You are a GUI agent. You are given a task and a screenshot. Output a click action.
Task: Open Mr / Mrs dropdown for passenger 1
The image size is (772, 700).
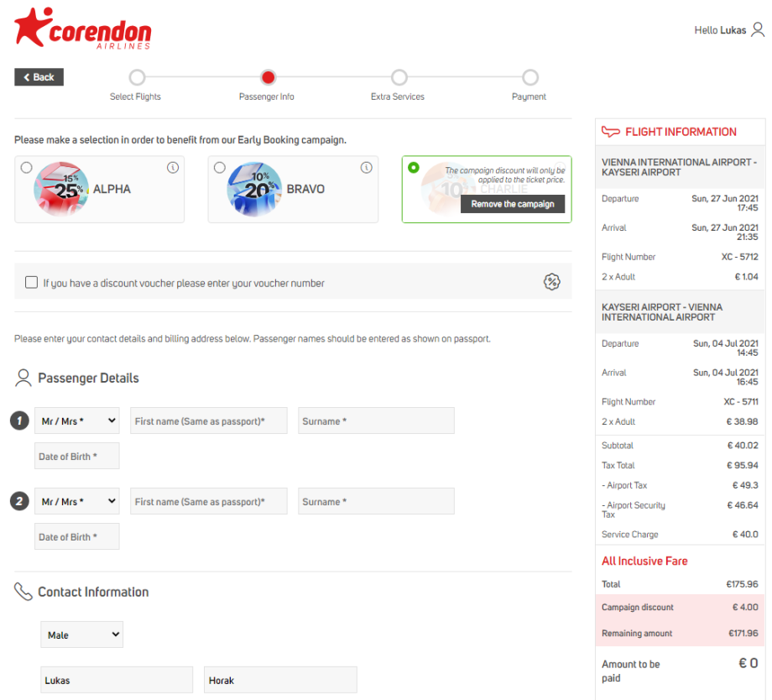77,421
